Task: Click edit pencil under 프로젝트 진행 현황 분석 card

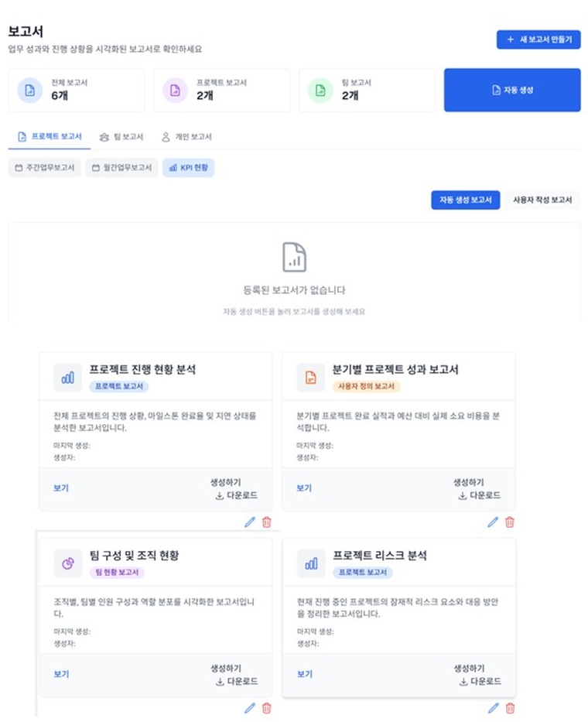Action: (249, 522)
